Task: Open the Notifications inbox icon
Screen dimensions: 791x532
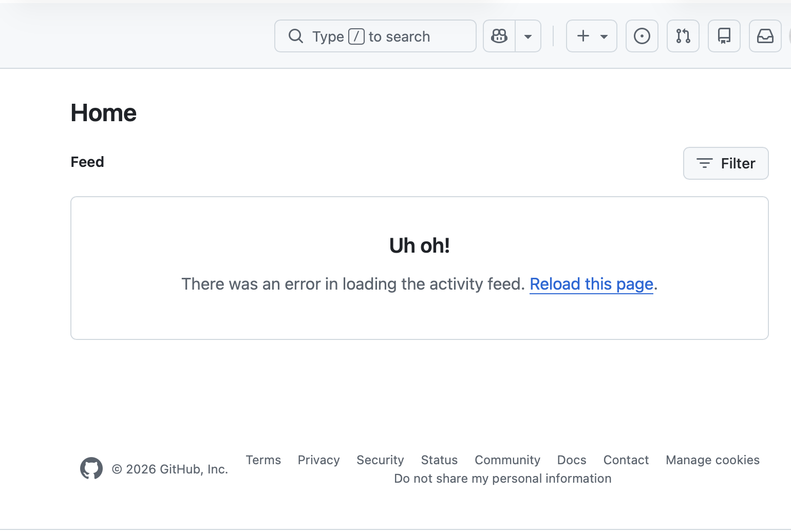Action: click(765, 36)
